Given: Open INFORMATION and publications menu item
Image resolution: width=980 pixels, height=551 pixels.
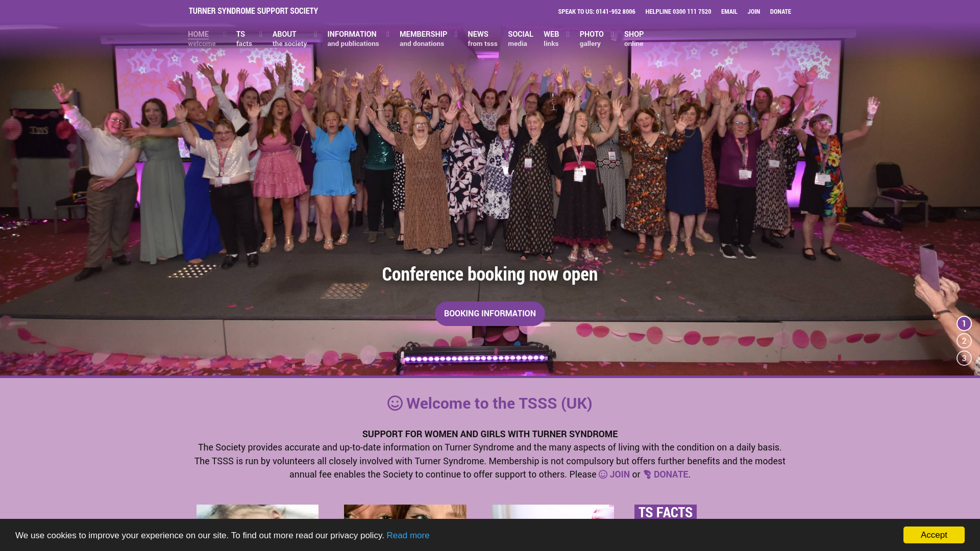Looking at the screenshot, I should point(353,39).
